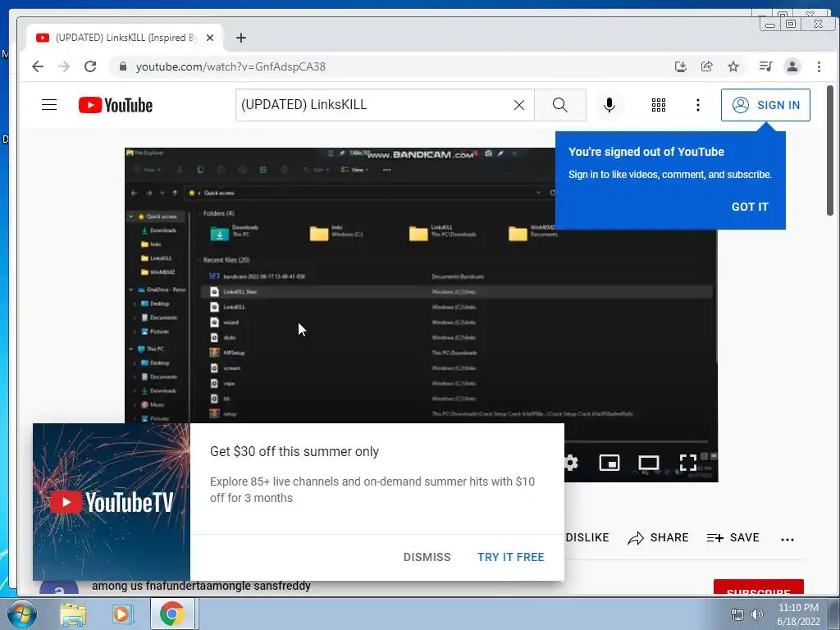Open more actions ellipsis under video
The width and height of the screenshot is (840, 630).
pos(787,539)
